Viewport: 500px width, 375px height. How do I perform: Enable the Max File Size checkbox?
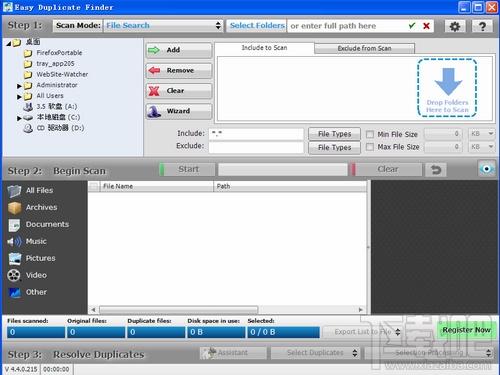[x=370, y=147]
